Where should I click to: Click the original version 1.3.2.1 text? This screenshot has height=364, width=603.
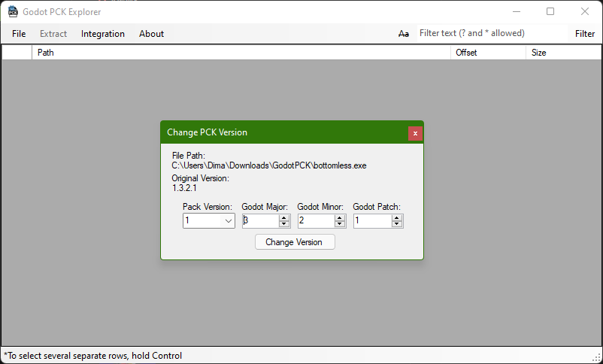(185, 188)
